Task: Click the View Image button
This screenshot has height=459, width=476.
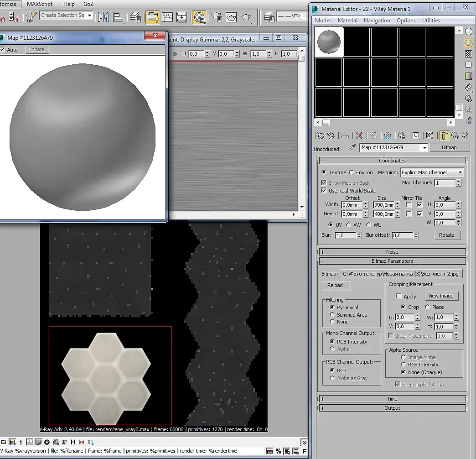Action: pyautogui.click(x=440, y=296)
